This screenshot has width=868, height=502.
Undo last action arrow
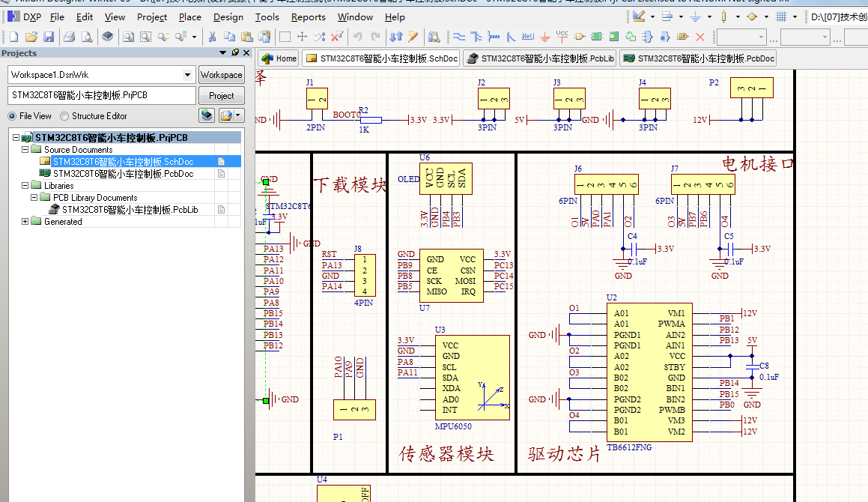357,37
